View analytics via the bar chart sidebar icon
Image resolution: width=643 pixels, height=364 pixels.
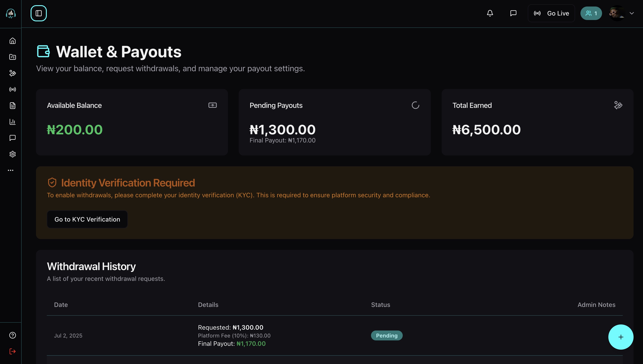12,122
